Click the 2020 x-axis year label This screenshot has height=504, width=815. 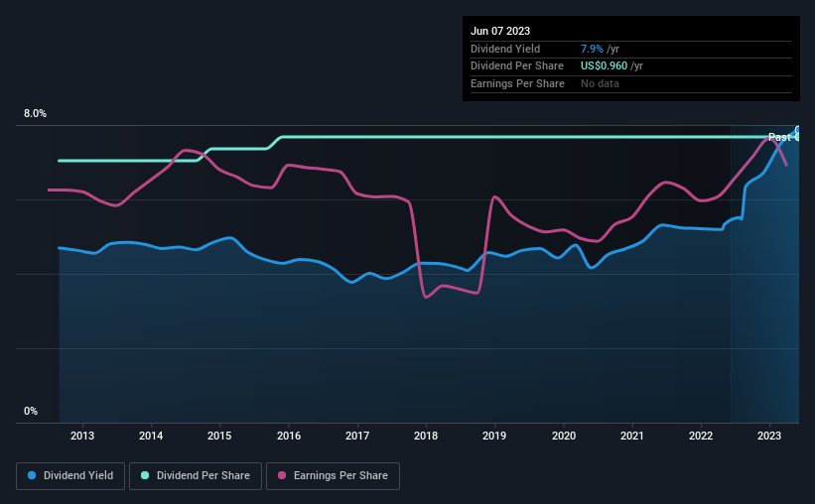point(563,436)
